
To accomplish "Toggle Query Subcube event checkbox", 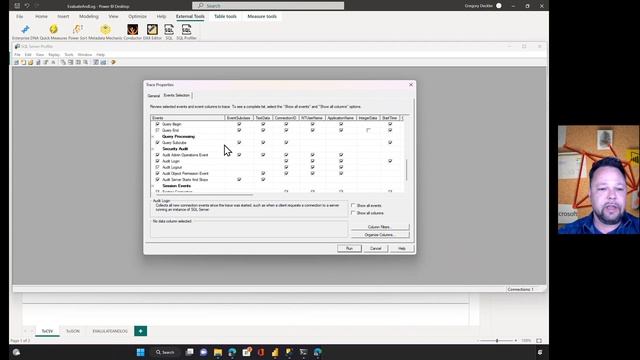I will coord(158,142).
